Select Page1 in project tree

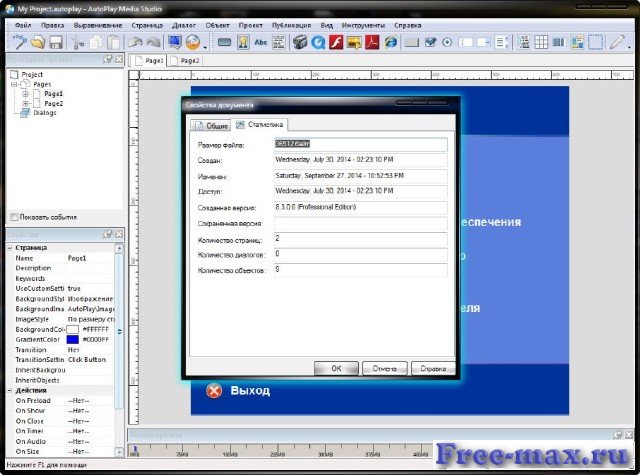coord(53,94)
